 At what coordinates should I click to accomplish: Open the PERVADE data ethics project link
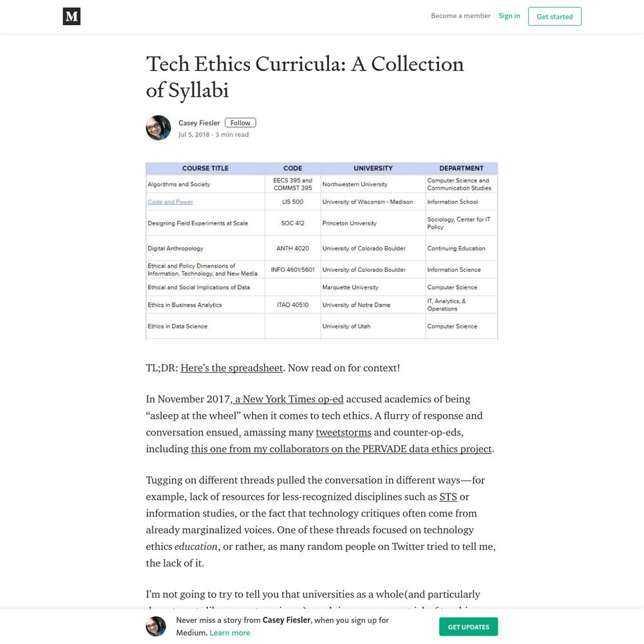click(x=341, y=449)
